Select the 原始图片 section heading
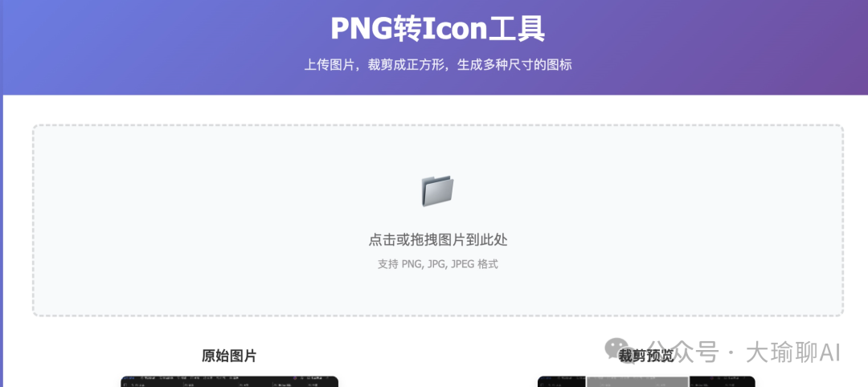Screen dimensions: 868x387 point(229,356)
